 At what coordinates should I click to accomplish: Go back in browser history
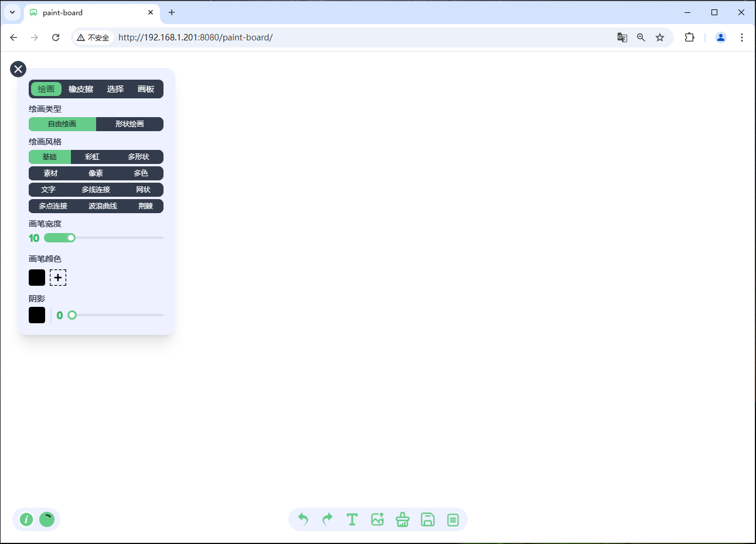point(13,37)
